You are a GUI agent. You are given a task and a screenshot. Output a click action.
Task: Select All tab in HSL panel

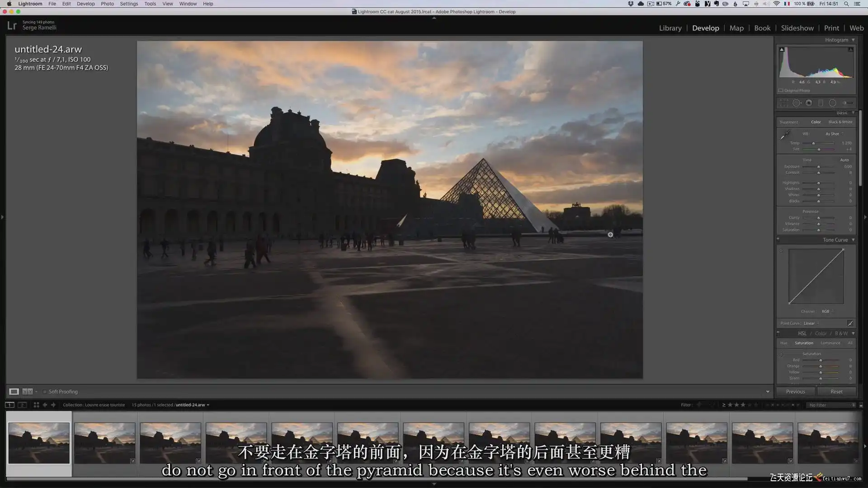click(850, 343)
